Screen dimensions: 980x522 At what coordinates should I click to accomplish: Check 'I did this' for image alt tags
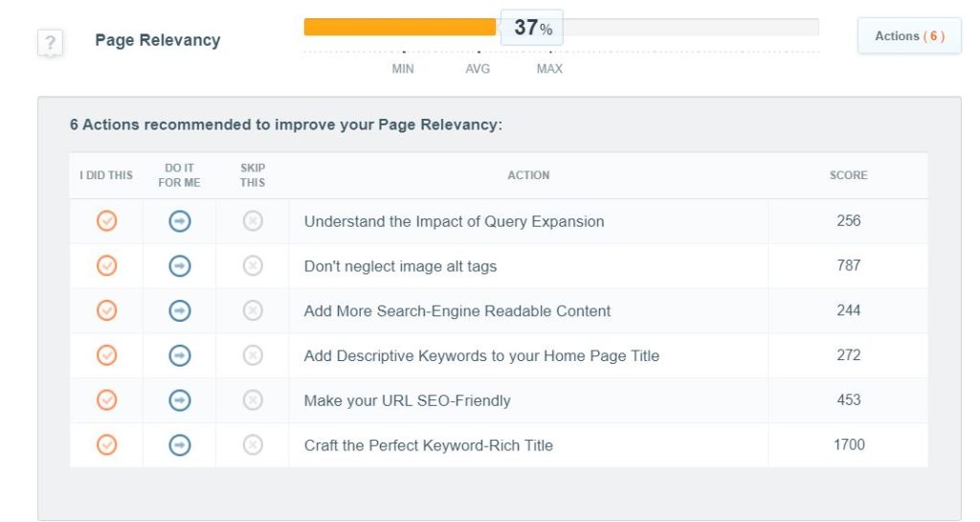pos(107,265)
